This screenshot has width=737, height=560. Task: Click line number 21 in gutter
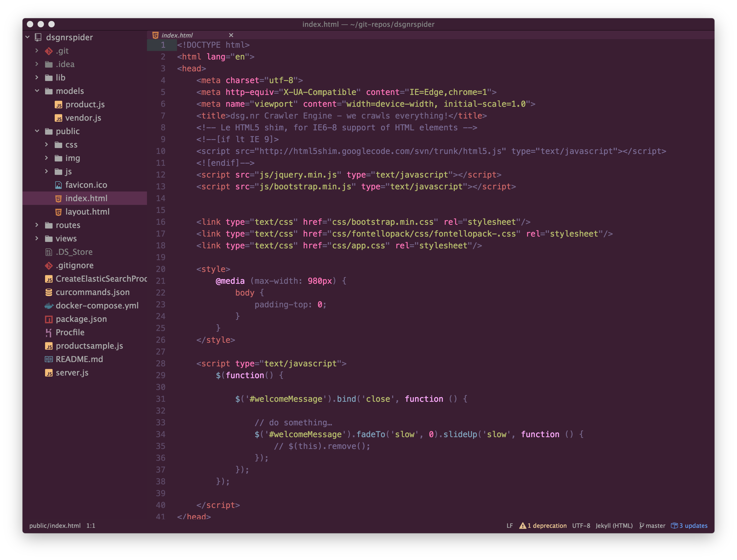161,281
